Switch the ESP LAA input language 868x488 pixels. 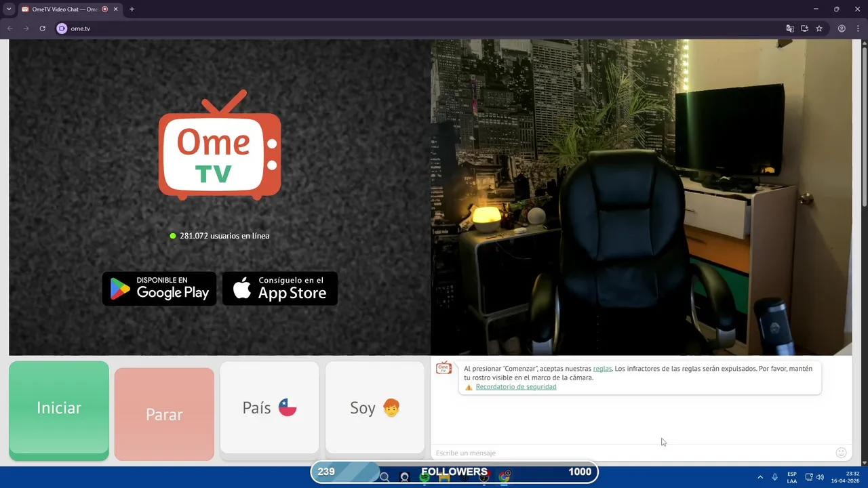(792, 477)
